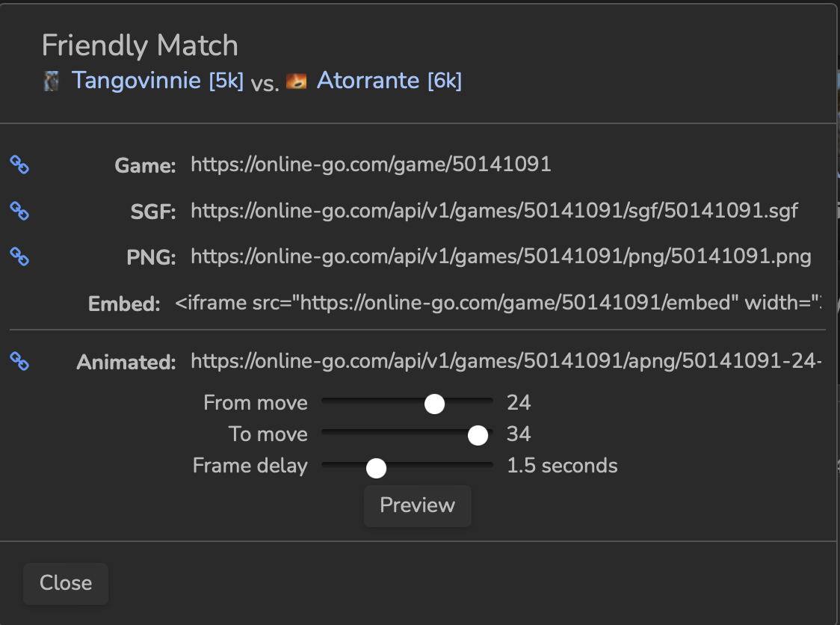Click the link icon beside Animated URL
Image resolution: width=840 pixels, height=625 pixels.
(19, 362)
